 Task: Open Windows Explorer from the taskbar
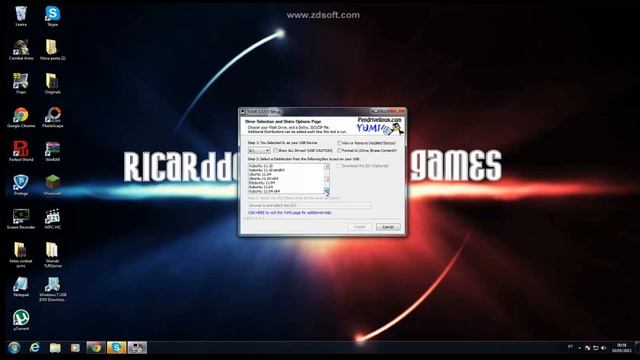pyautogui.click(x=55, y=348)
